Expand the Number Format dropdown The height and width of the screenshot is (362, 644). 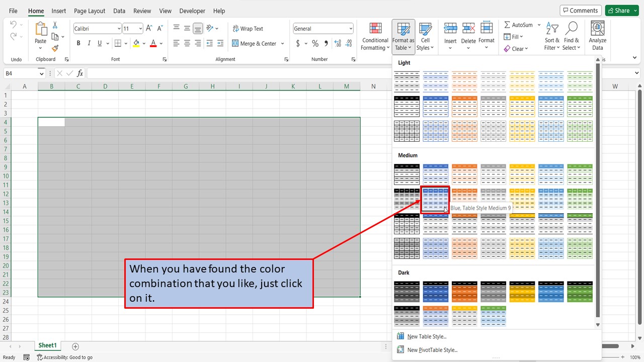[352, 28]
